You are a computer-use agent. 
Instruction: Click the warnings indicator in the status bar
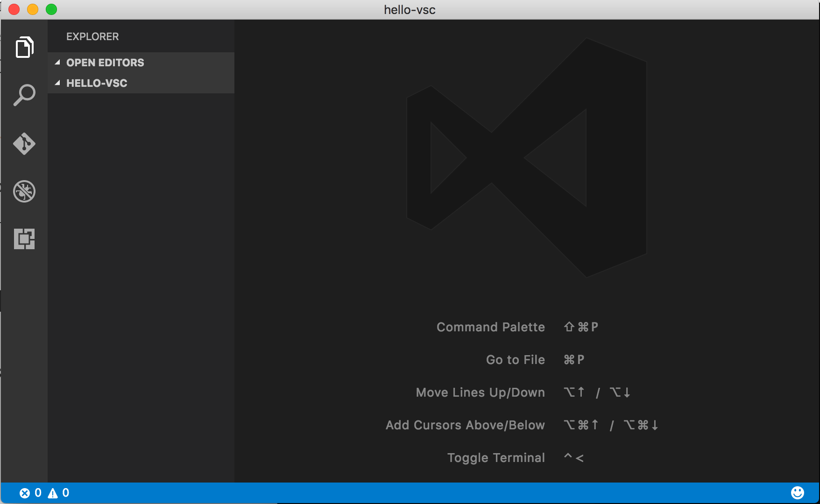pos(59,492)
